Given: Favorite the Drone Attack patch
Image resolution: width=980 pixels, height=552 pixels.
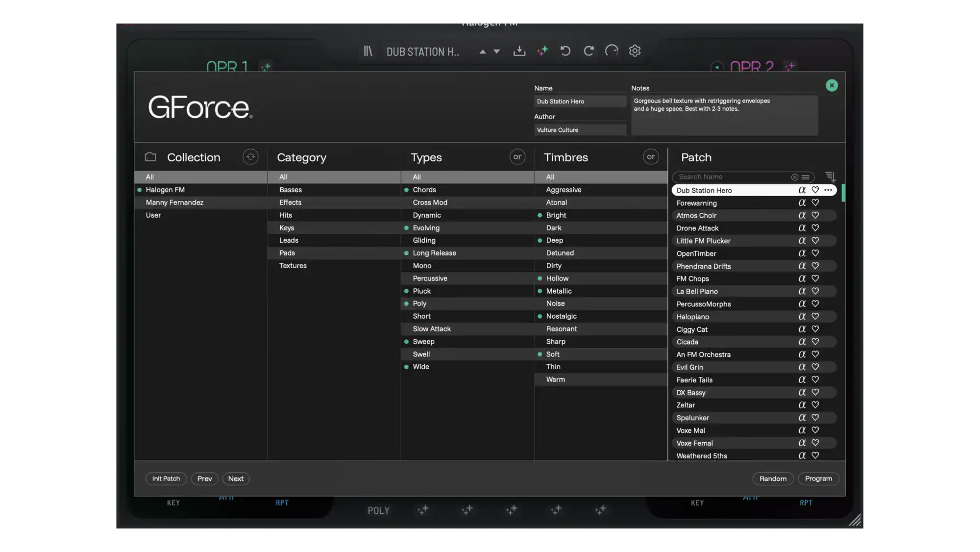Looking at the screenshot, I should click(x=815, y=228).
